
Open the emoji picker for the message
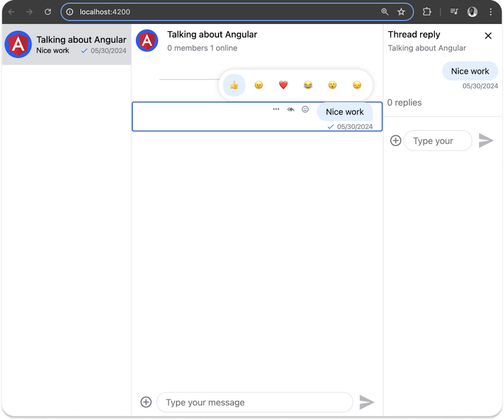(305, 109)
